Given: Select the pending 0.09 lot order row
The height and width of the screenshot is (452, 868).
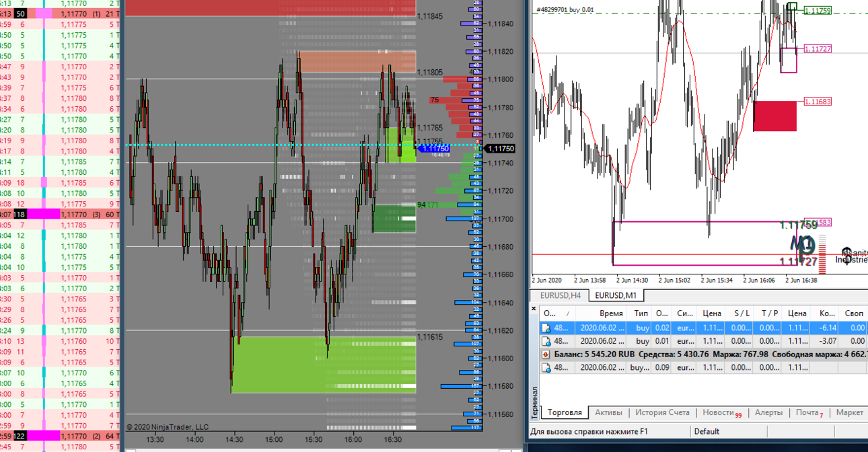Looking at the screenshot, I should 704,367.
